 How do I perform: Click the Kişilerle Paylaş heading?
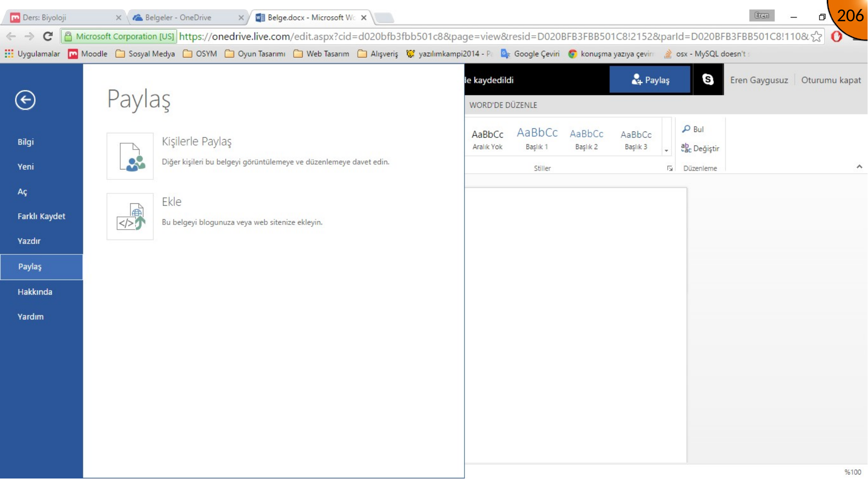point(197,141)
